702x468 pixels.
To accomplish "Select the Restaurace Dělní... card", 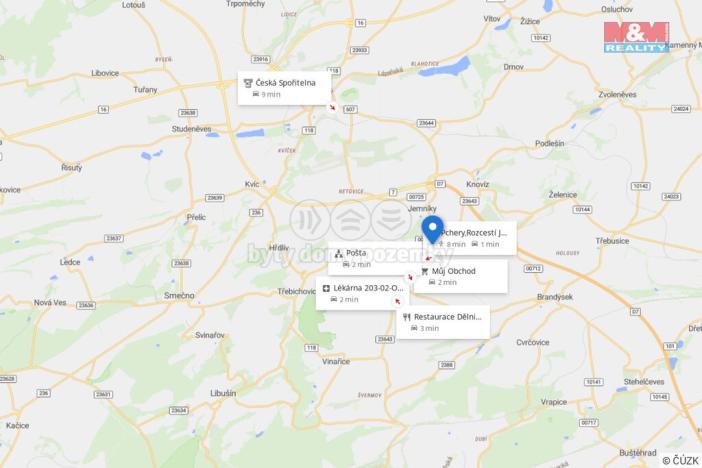I will (x=443, y=322).
